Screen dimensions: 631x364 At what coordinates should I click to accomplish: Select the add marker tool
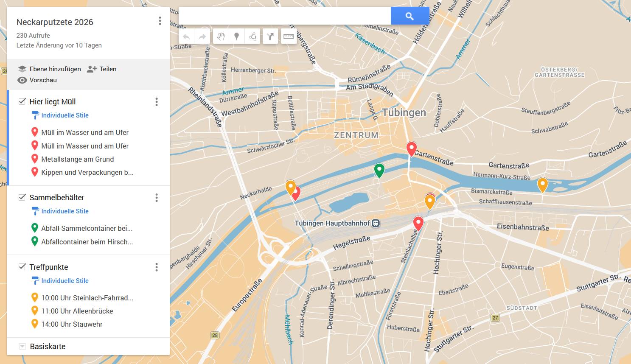point(237,36)
